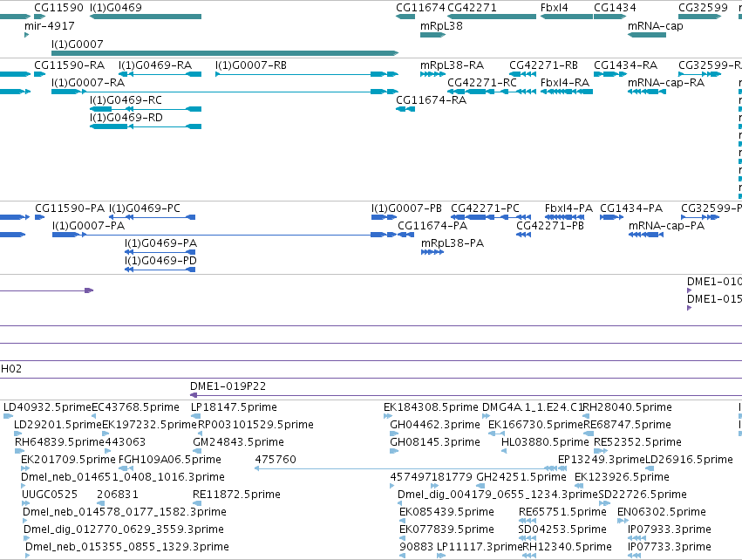
Task: Select the l(1)G0007 gene bar
Action: pyautogui.click(x=225, y=53)
